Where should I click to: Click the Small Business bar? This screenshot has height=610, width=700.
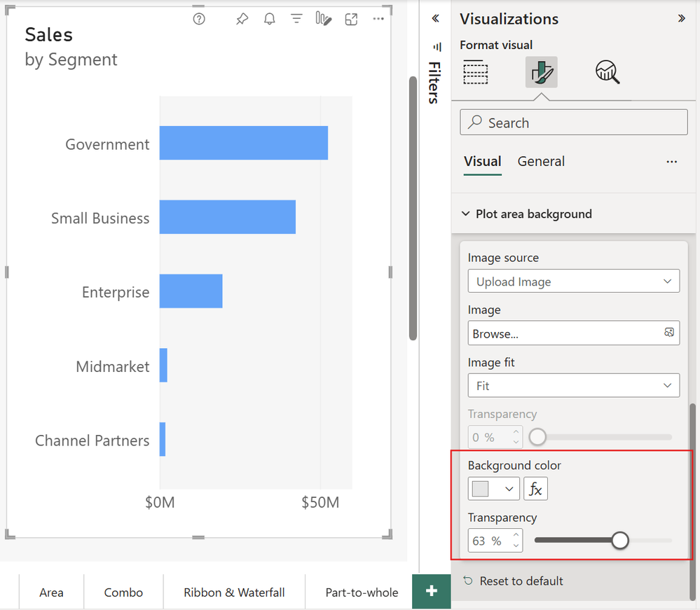(228, 217)
